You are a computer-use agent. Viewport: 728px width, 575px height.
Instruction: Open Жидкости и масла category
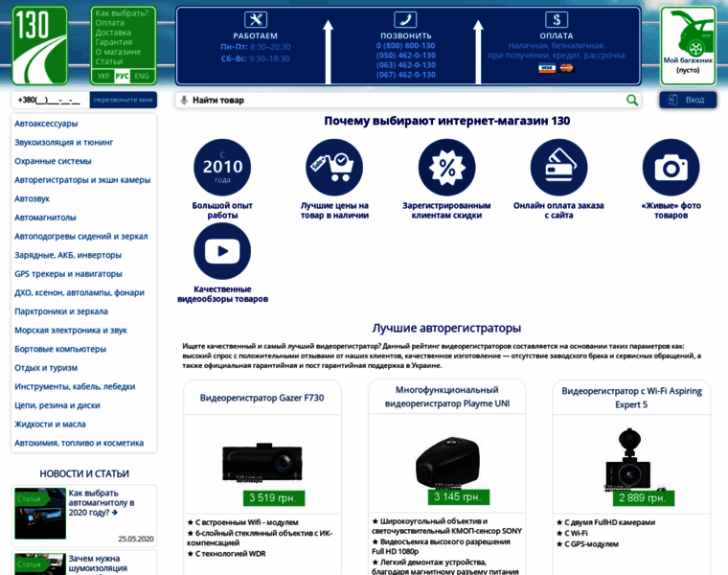click(50, 425)
